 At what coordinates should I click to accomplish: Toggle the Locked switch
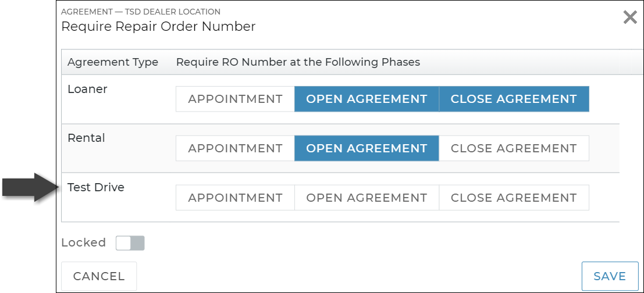130,243
